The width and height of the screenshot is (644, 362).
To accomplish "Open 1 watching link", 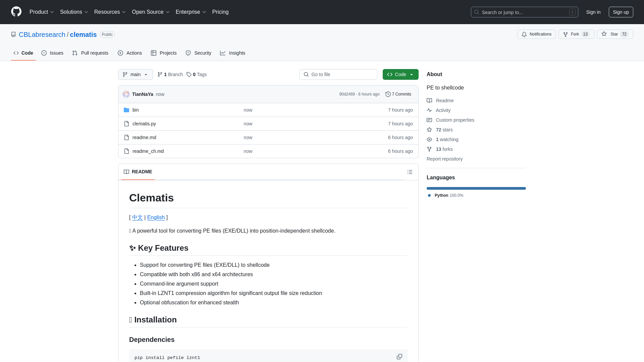I will click(x=442, y=139).
